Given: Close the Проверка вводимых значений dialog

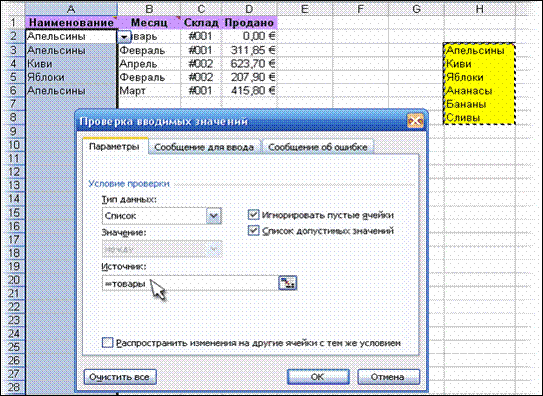Looking at the screenshot, I should tap(415, 121).
